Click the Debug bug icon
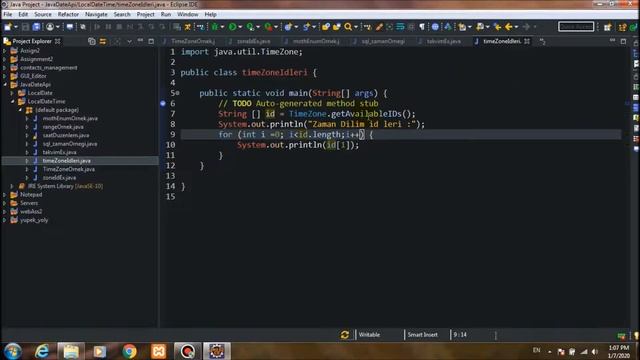This screenshot has height=360, width=640. [215, 27]
